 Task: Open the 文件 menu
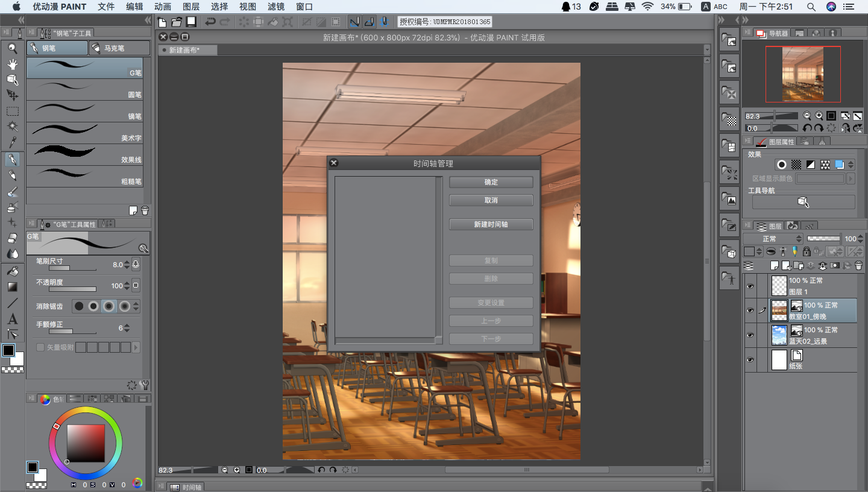(x=106, y=7)
